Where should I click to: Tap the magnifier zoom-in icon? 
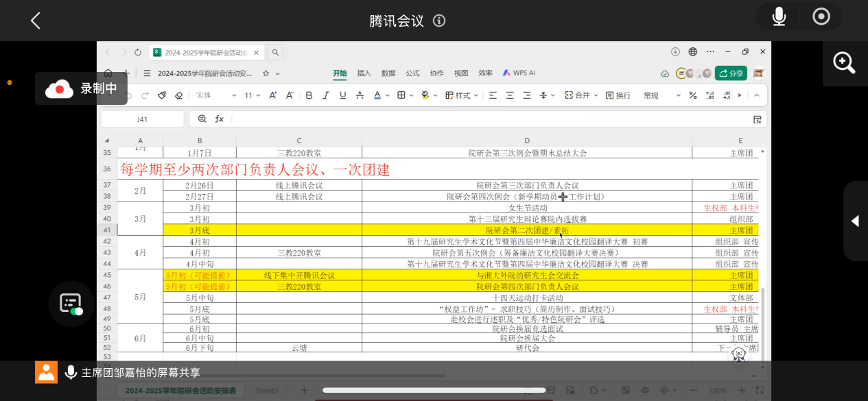[844, 63]
